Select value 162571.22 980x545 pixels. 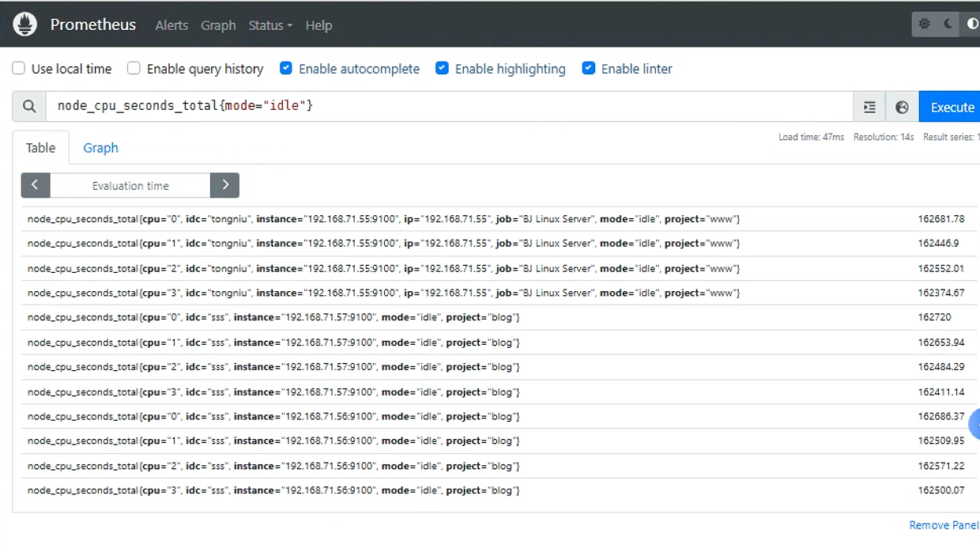click(941, 466)
